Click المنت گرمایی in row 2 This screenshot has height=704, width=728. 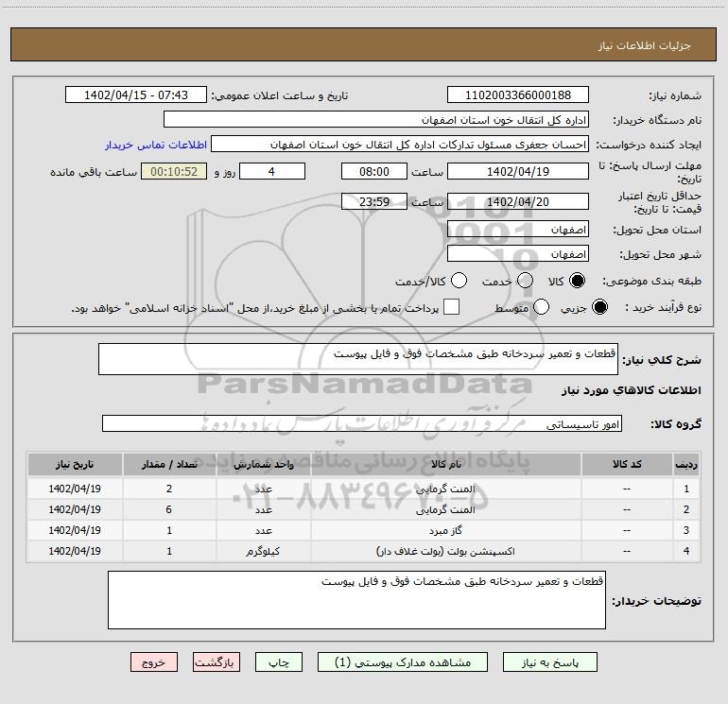(445, 510)
